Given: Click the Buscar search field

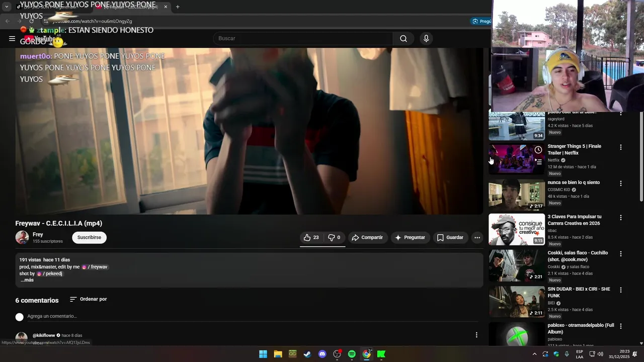Looking at the screenshot, I should 303,39.
